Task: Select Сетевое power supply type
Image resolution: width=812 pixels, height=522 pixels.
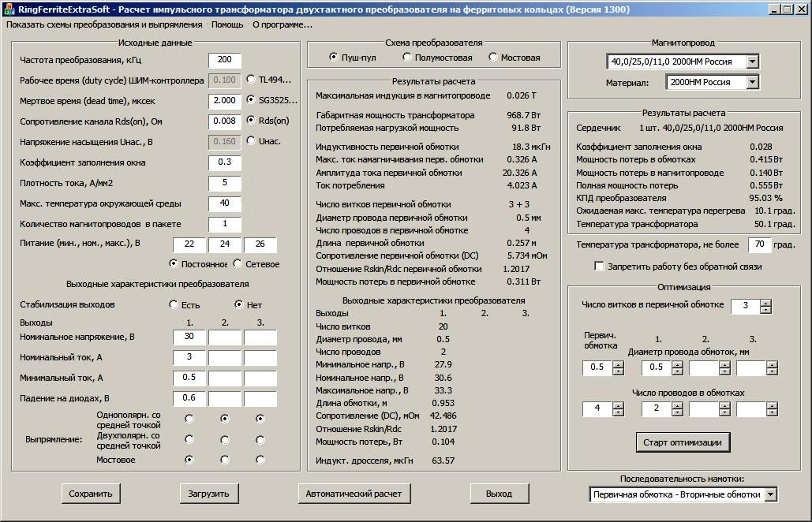Action: [238, 264]
